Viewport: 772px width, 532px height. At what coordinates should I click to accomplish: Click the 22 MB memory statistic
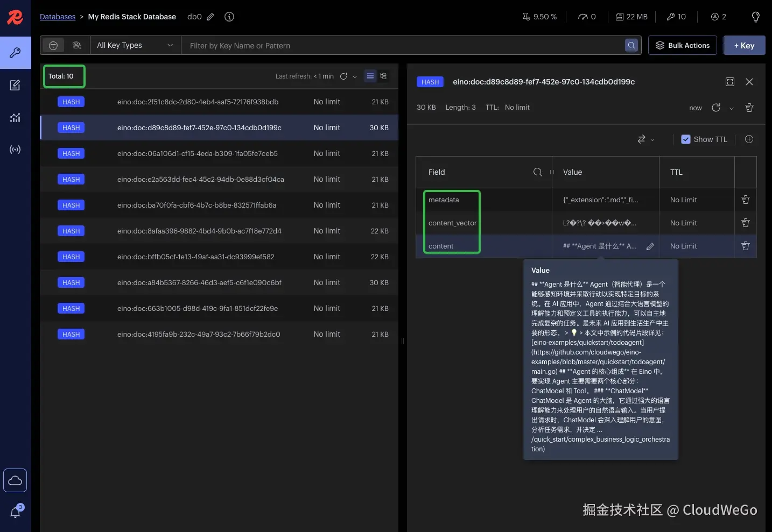(631, 17)
